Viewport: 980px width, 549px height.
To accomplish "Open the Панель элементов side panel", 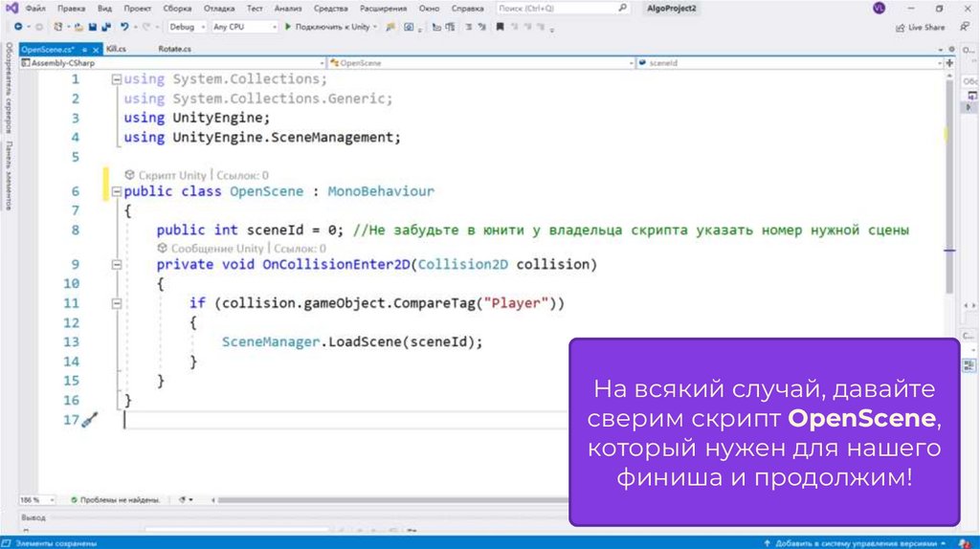I will point(8,175).
